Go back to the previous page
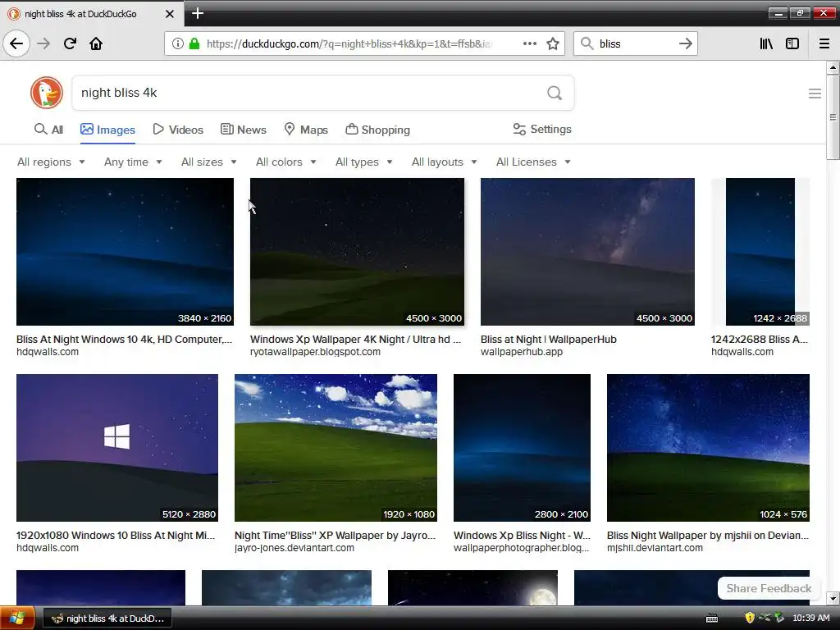Viewport: 840px width, 630px height. click(x=16, y=43)
